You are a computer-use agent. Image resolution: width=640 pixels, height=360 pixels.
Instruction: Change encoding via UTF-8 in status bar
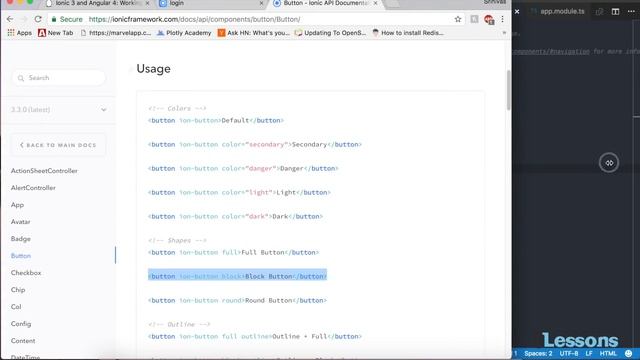569,353
